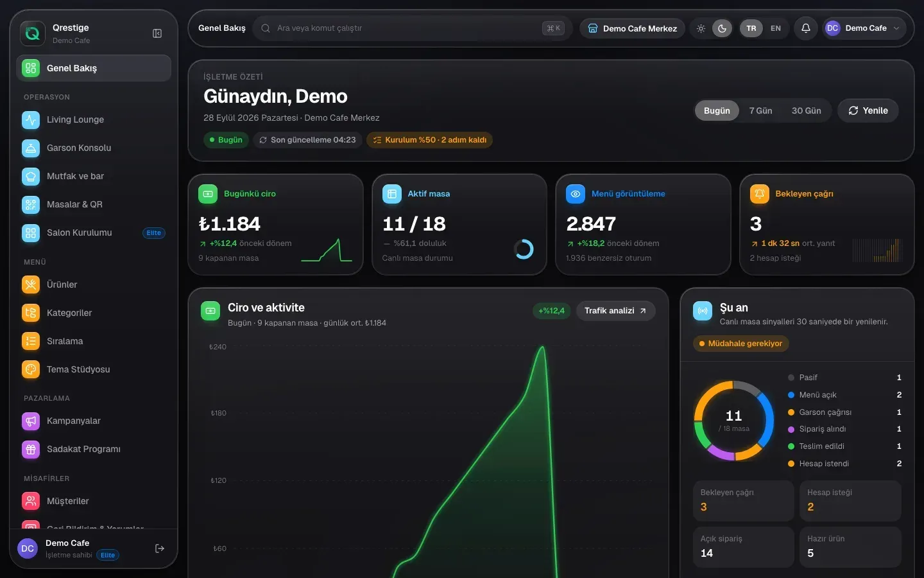Open Salon Kurulumu in the sidebar
Image resolution: width=924 pixels, height=578 pixels.
[x=94, y=232]
